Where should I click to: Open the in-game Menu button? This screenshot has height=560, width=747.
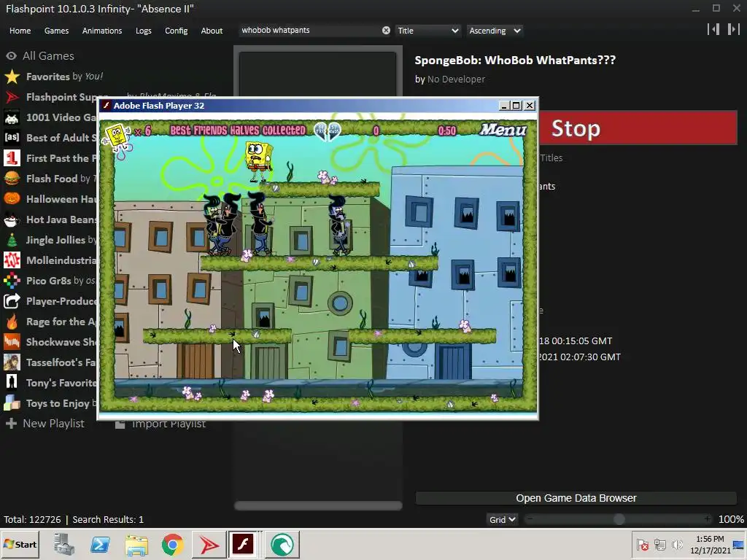click(x=503, y=130)
